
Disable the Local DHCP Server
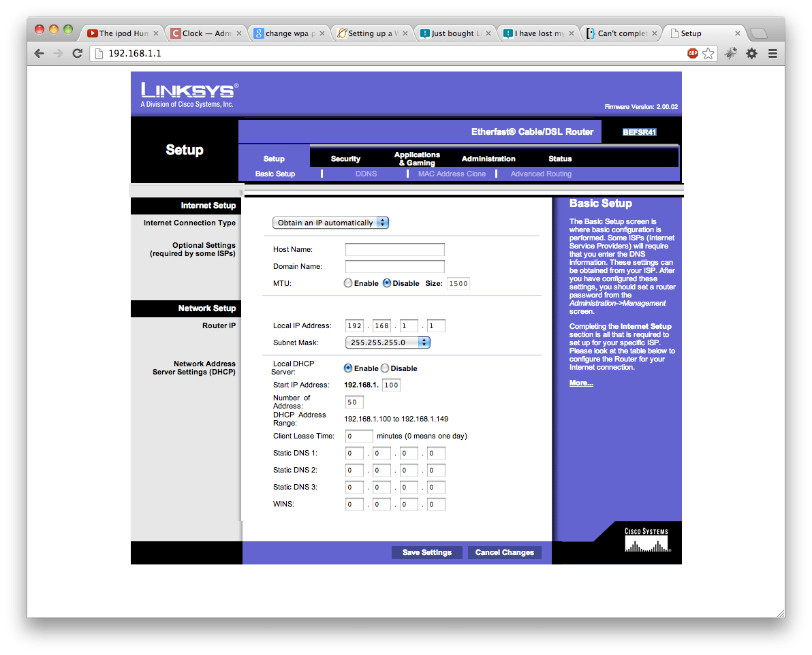(x=385, y=368)
